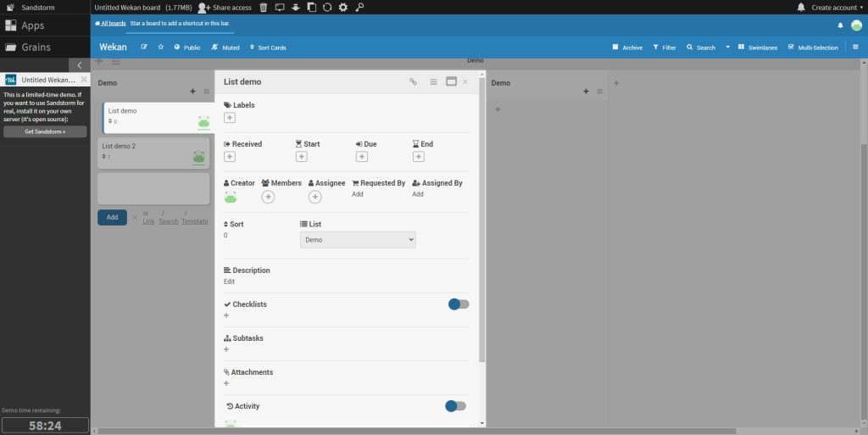This screenshot has width=868, height=435.
Task: Toggle the Activity switch
Action: 455,406
